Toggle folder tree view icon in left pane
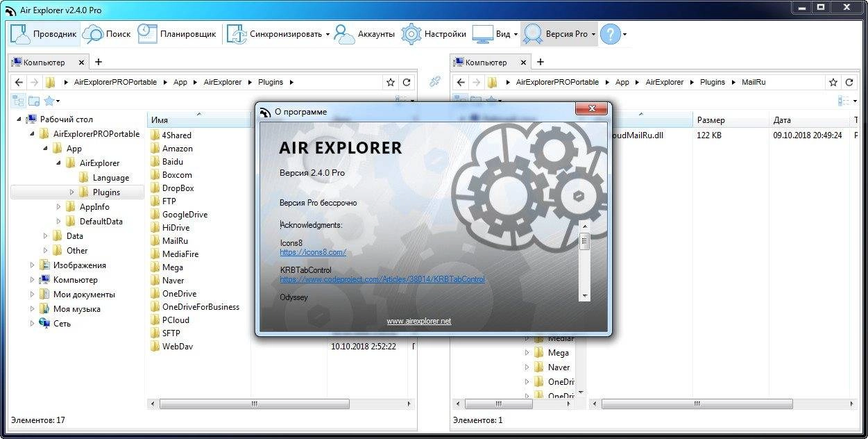 [18, 101]
